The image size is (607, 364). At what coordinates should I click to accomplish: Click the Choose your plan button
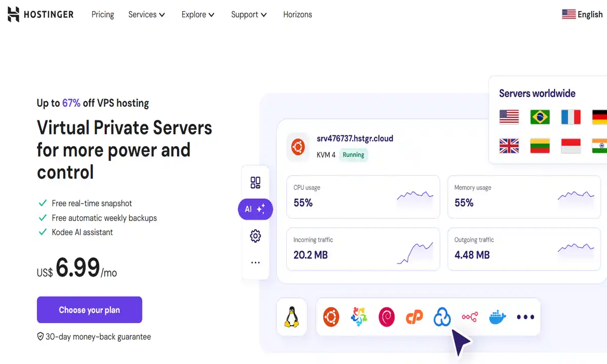coord(90,310)
